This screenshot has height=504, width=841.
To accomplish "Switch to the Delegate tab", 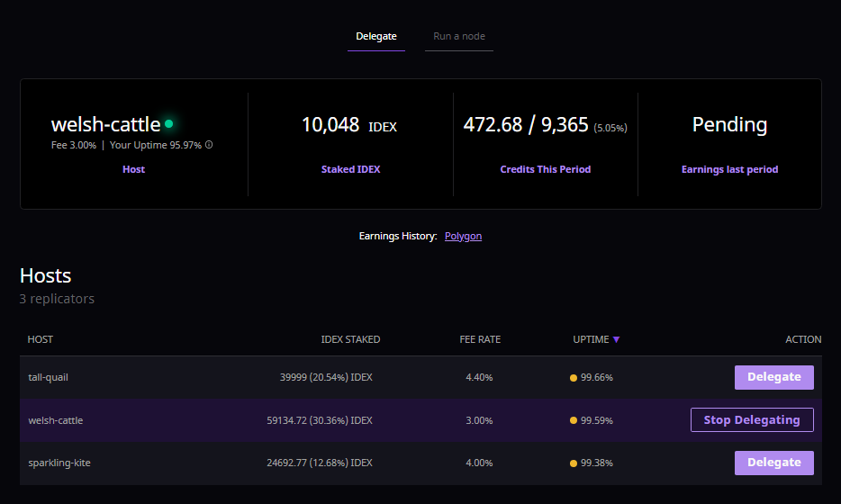I will tap(376, 37).
